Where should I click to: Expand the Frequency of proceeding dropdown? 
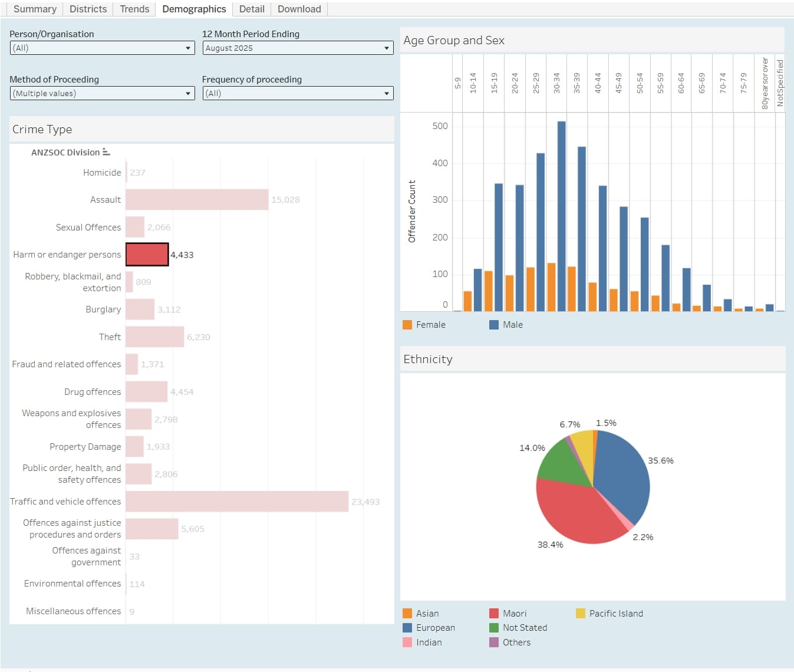coord(298,94)
